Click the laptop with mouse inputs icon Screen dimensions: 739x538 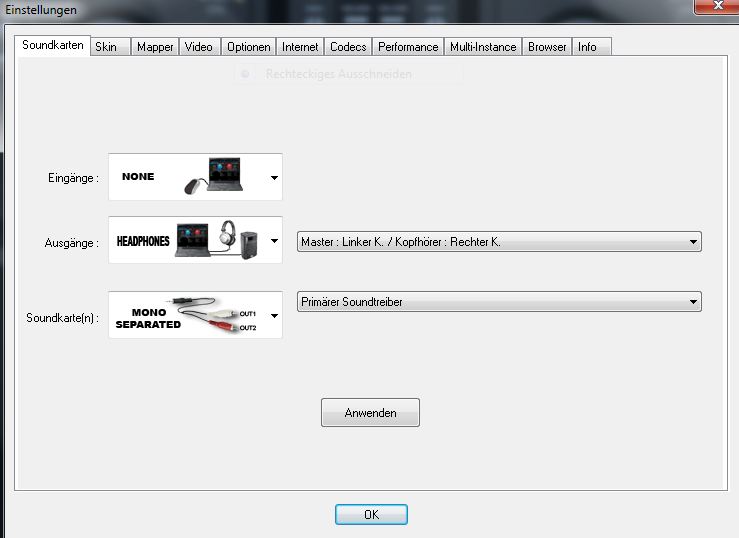(x=213, y=176)
